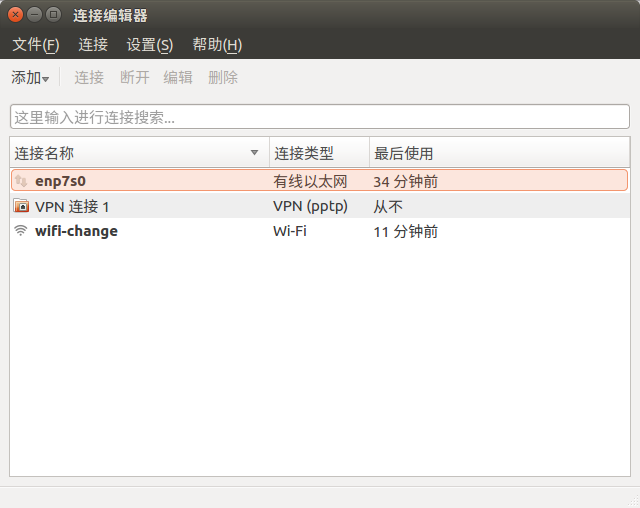640x508 pixels.
Task: Open the 添加 dropdown arrow
Action: 45,78
